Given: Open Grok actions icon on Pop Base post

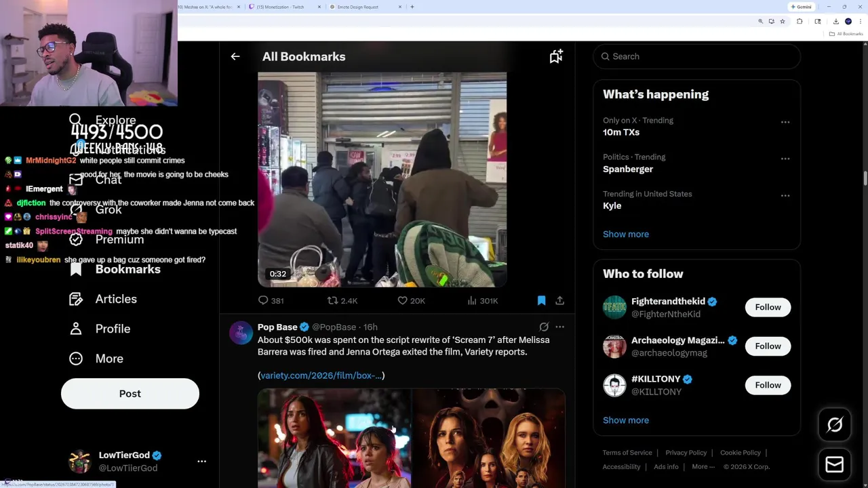Looking at the screenshot, I should click(544, 327).
